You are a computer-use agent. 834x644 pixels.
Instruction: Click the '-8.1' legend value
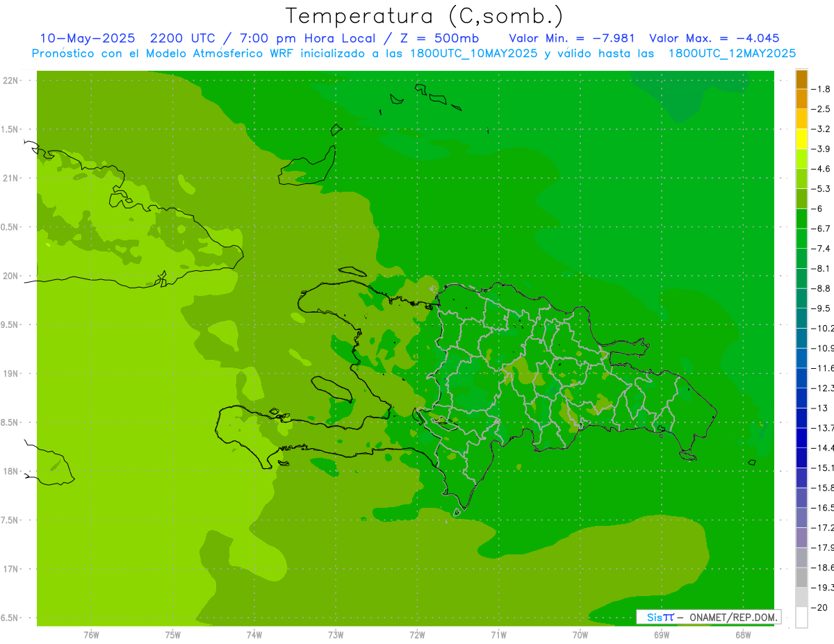(822, 268)
